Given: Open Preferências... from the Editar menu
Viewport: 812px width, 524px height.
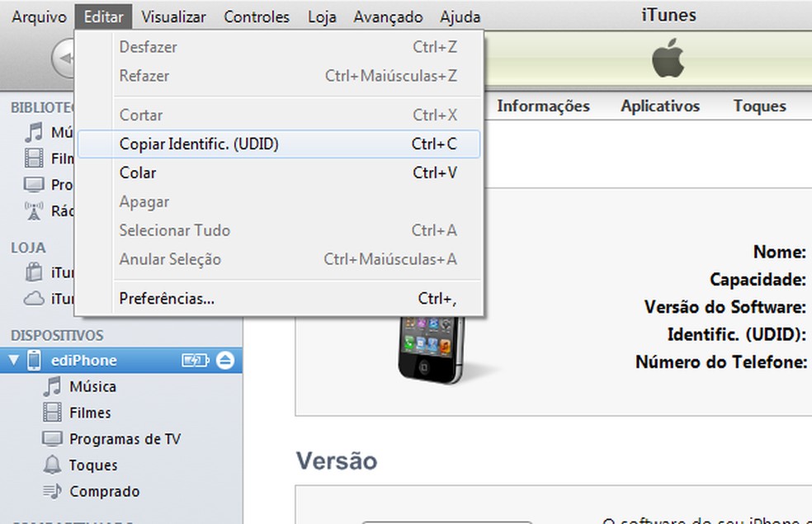Looking at the screenshot, I should click(x=279, y=298).
